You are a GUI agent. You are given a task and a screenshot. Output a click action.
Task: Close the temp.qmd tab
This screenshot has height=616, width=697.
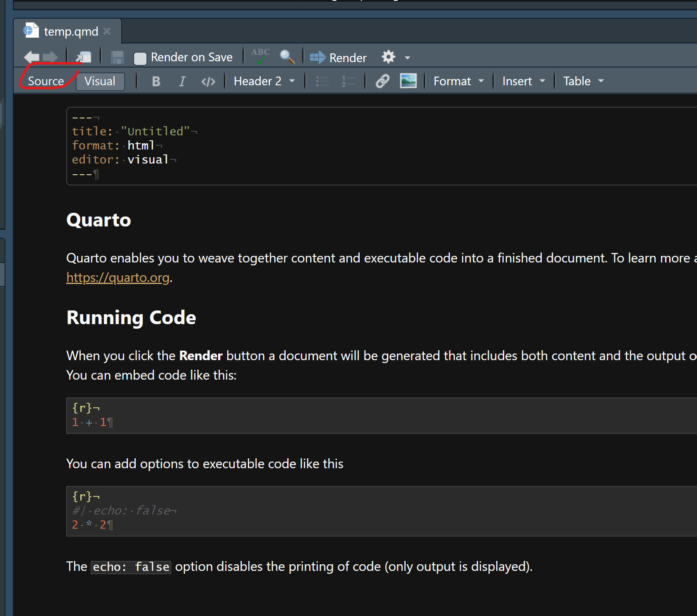click(x=107, y=31)
